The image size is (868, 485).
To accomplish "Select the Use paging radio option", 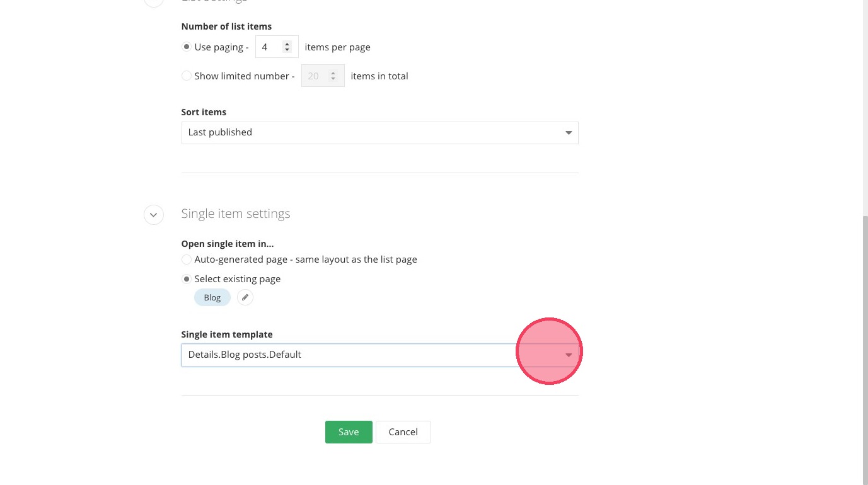I will 187,47.
